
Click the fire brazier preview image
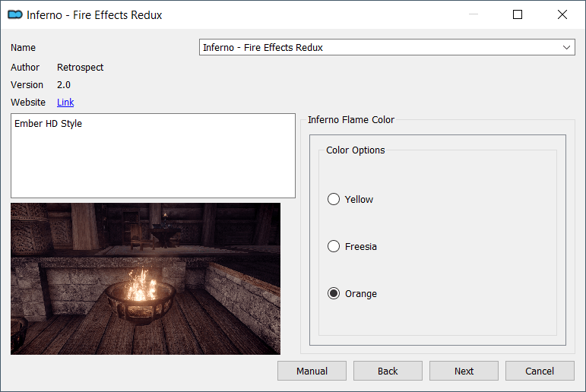pyautogui.click(x=145, y=279)
